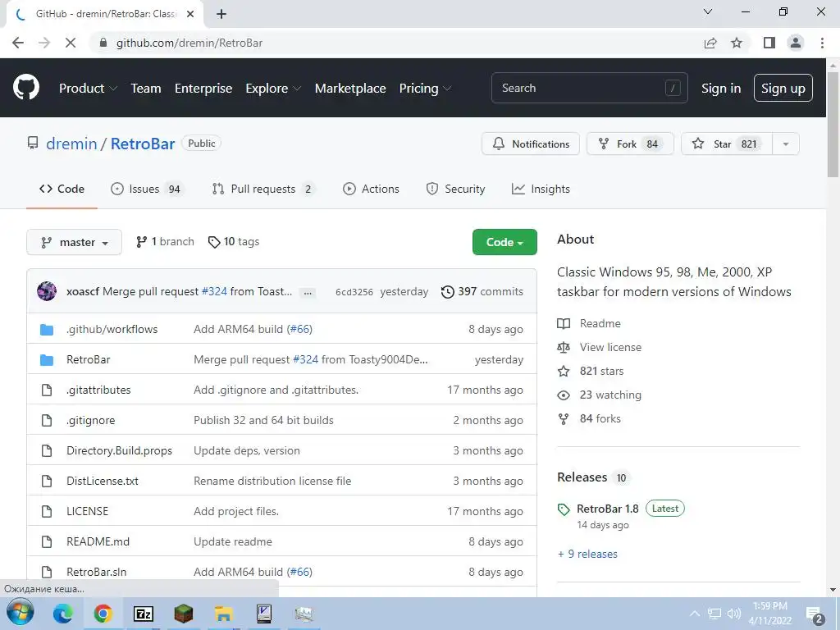Focus the GitHub search field
Image resolution: width=840 pixels, height=630 pixels.
click(589, 88)
